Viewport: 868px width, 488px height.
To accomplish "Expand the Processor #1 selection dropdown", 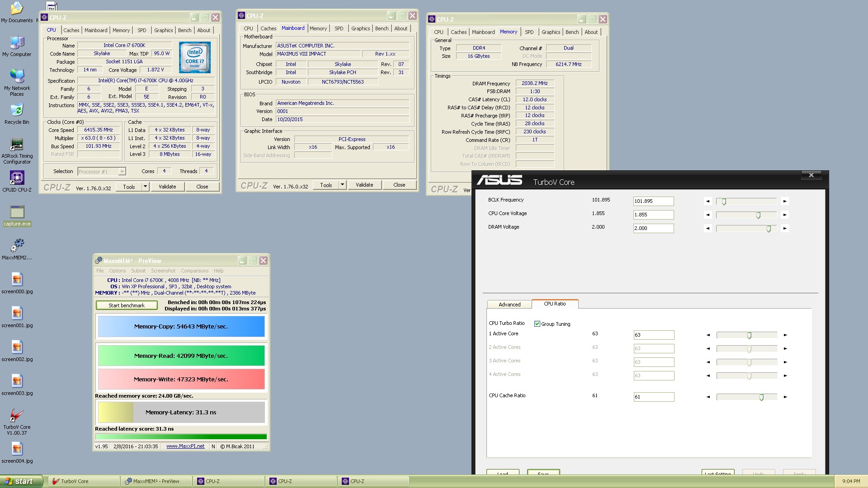I will pos(122,171).
